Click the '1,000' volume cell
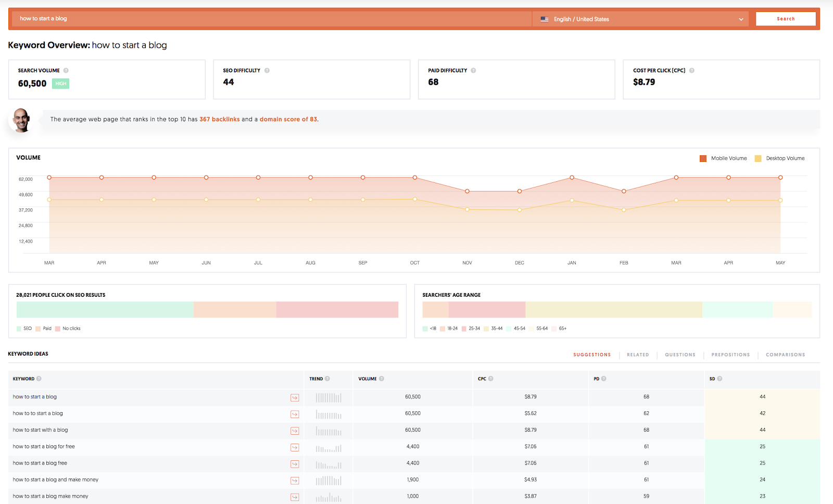833x504 pixels. tap(413, 496)
